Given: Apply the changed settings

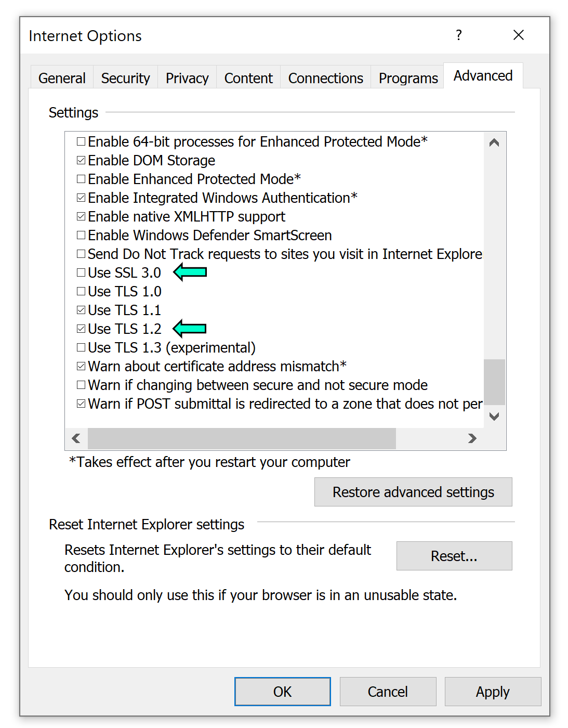Looking at the screenshot, I should click(x=492, y=692).
